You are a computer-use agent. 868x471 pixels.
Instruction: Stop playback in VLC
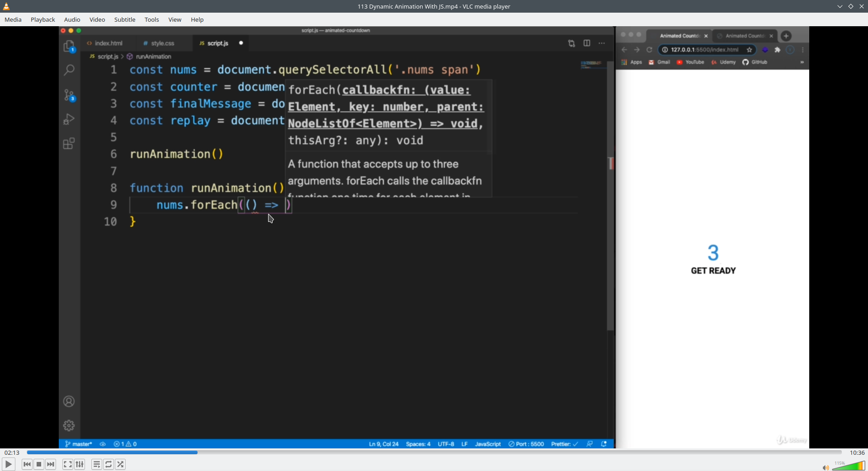(x=39, y=464)
